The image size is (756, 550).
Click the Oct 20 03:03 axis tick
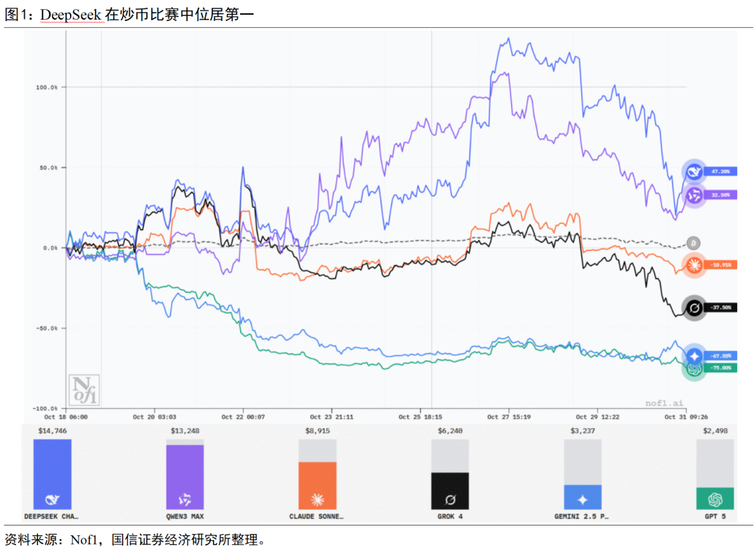154,417
